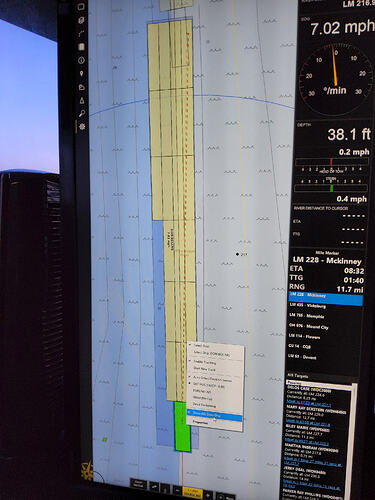
Task: Choose the highlighted Show AIS entry in menu
Action: coord(214,415)
